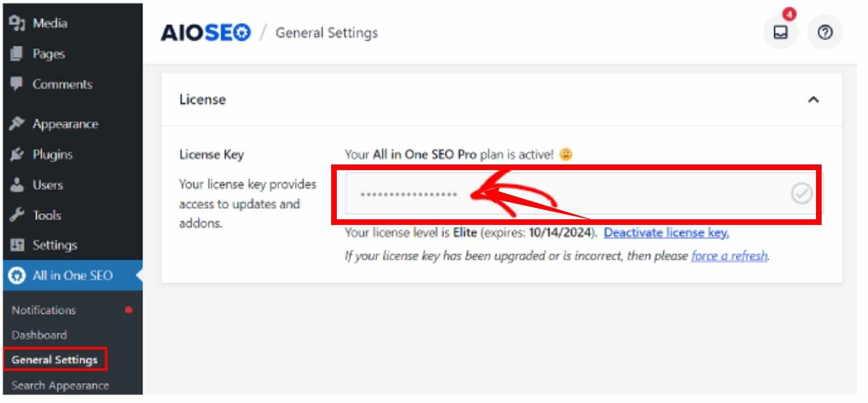Open the Comments menu

[x=62, y=84]
